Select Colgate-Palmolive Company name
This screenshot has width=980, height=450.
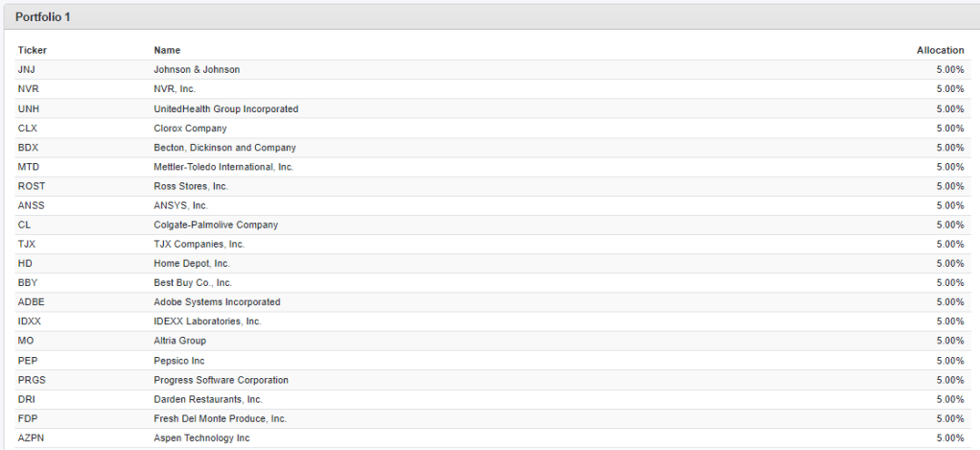[216, 225]
